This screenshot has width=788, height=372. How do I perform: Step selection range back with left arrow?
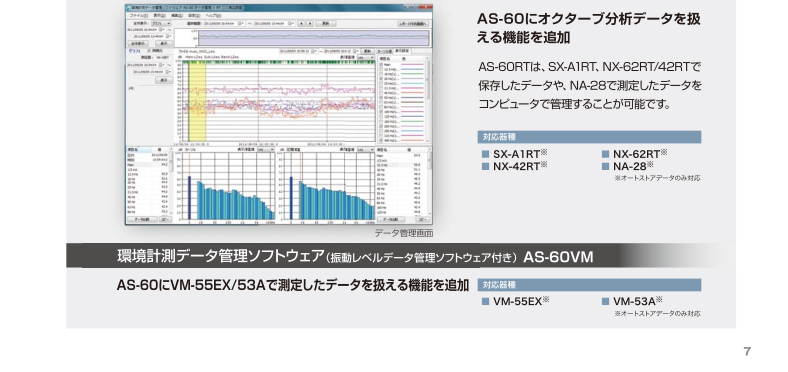coord(302,24)
